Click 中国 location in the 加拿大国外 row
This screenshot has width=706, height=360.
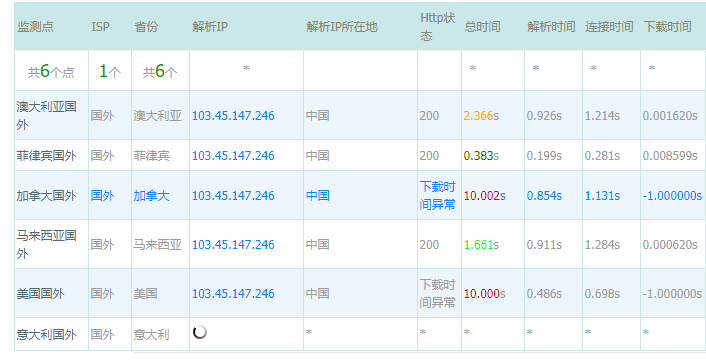pos(317,196)
